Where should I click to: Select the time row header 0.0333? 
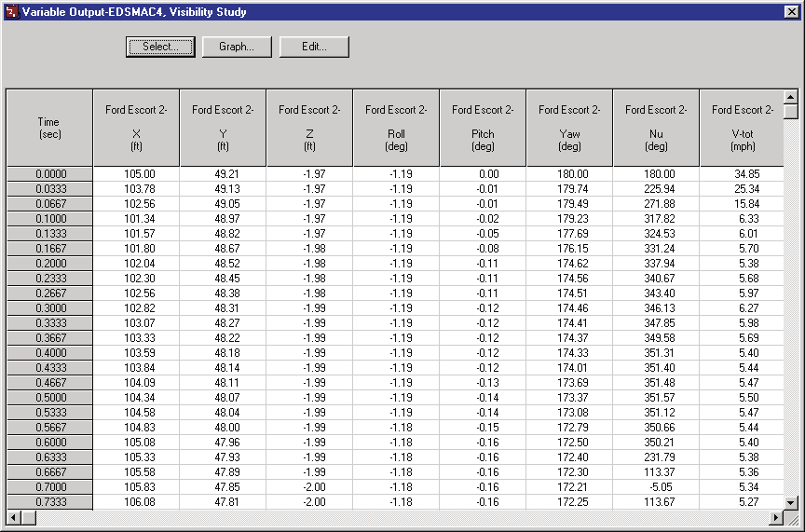(x=49, y=189)
